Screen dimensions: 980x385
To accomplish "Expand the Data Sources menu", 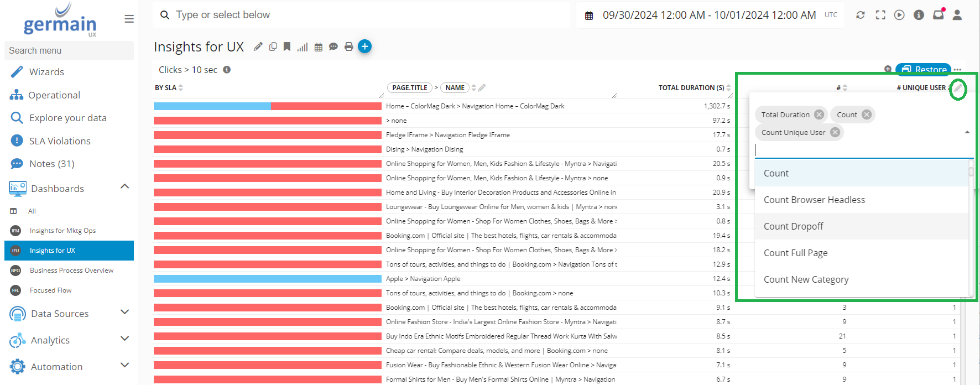I will pyautogui.click(x=125, y=313).
